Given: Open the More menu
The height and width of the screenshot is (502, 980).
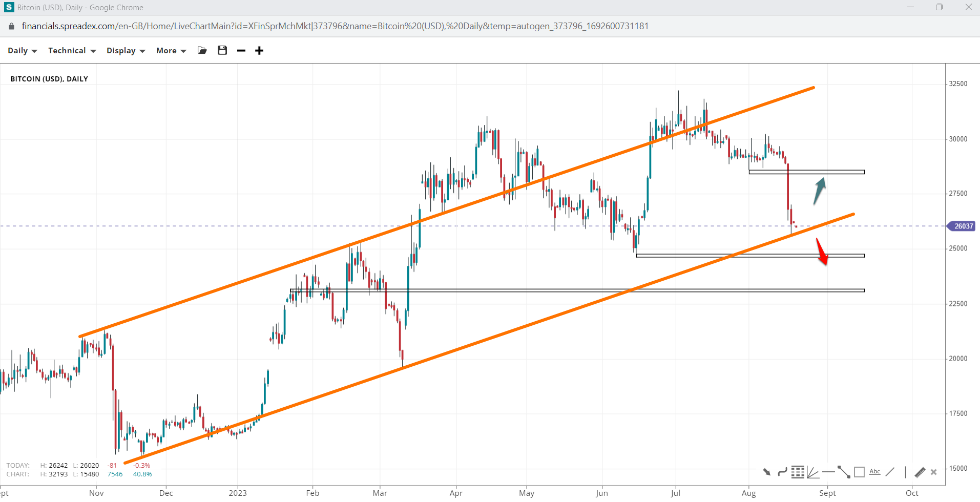Looking at the screenshot, I should click(x=171, y=50).
